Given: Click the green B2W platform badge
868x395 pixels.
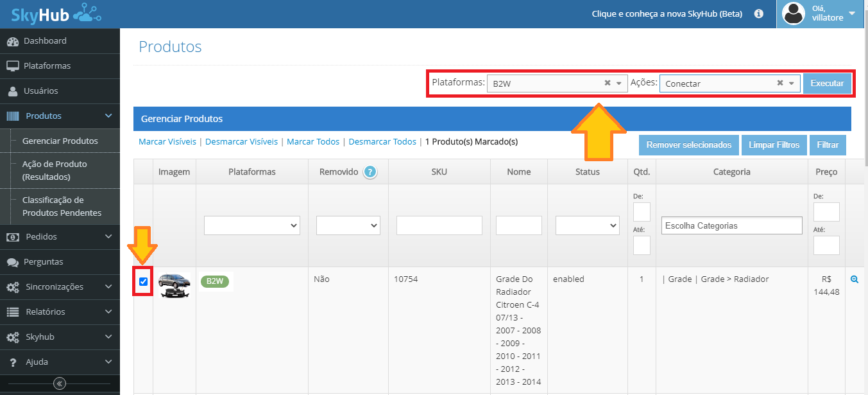Looking at the screenshot, I should 215,281.
